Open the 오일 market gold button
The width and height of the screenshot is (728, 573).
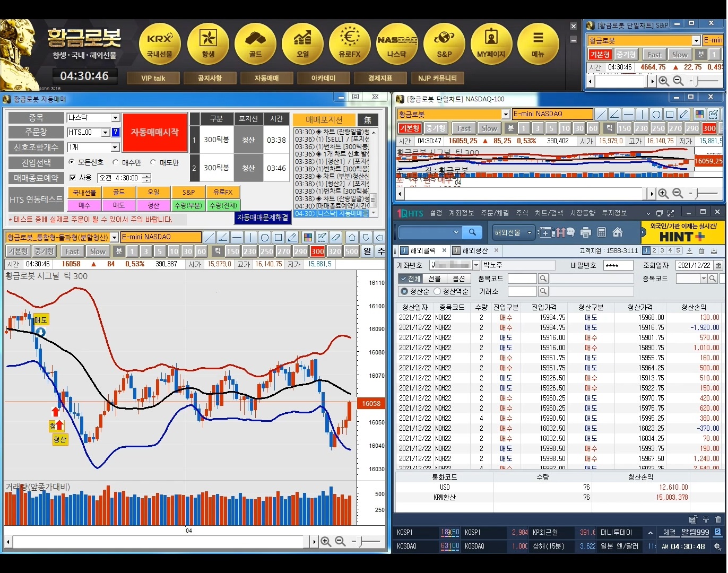click(302, 44)
